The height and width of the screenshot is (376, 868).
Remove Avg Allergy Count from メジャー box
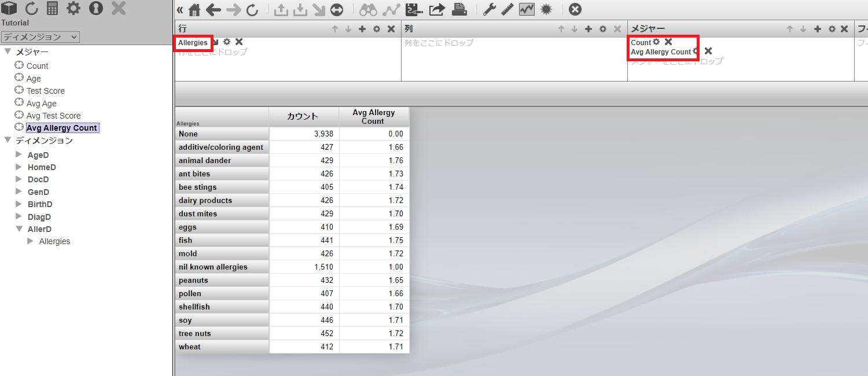(x=708, y=51)
